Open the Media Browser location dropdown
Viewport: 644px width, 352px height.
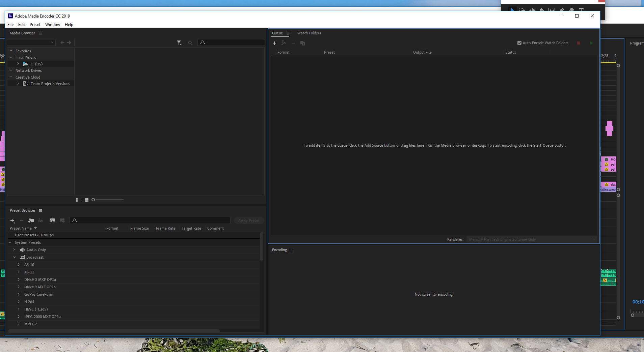click(x=31, y=42)
